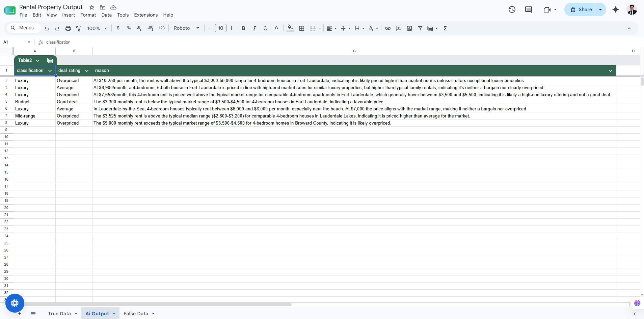The width and height of the screenshot is (644, 319).
Task: Check cloud save status icon
Action: tap(113, 7)
